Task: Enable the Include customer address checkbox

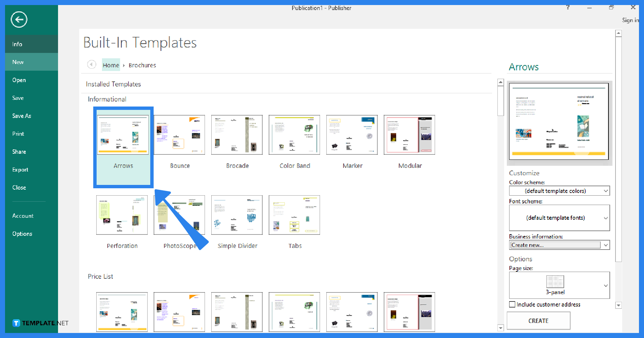Action: coord(512,304)
